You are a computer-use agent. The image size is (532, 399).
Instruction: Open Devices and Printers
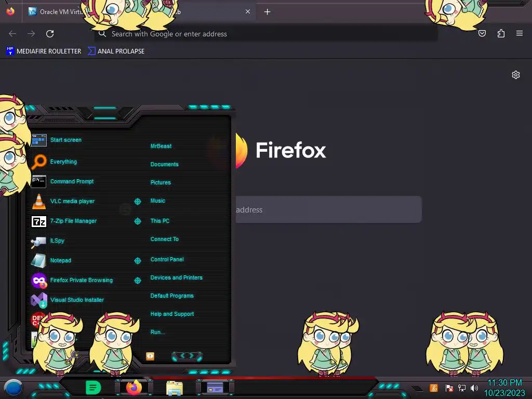[x=177, y=277]
